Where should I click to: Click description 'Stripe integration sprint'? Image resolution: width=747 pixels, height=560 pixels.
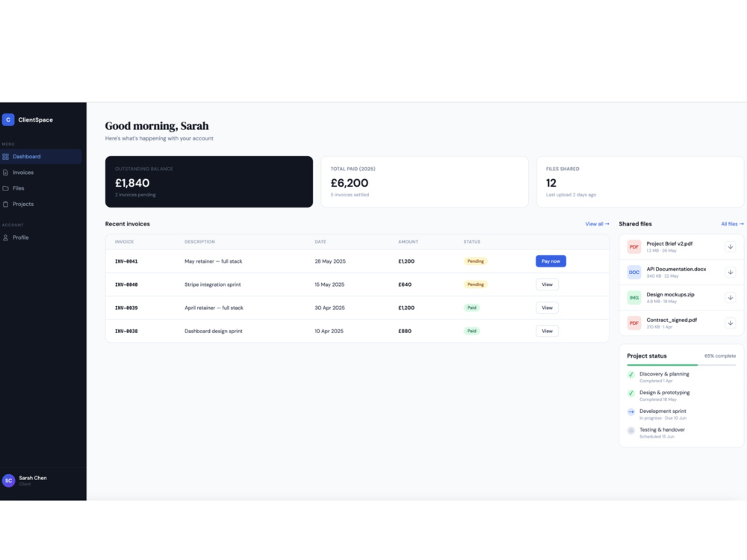212,284
